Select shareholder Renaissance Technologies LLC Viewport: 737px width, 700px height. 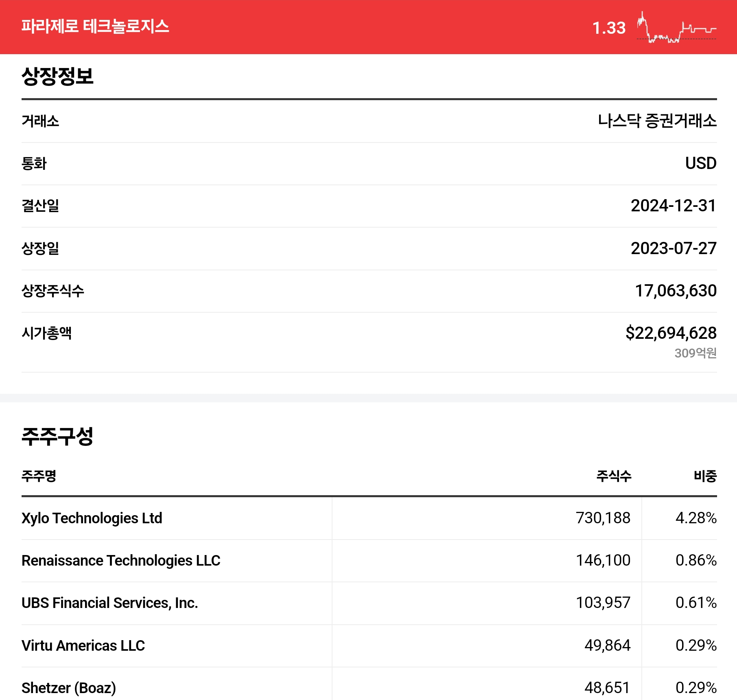tap(121, 561)
